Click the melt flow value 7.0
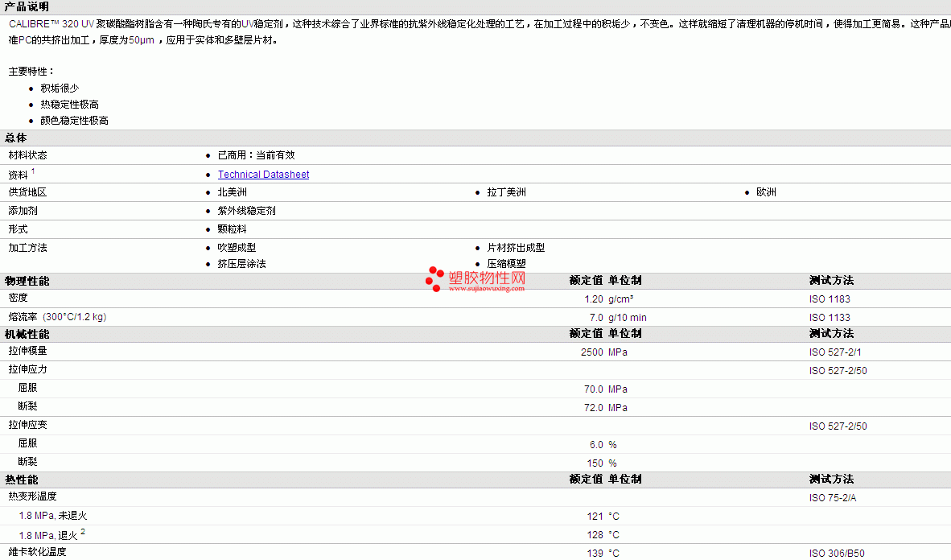The width and height of the screenshot is (951, 560). [x=596, y=318]
